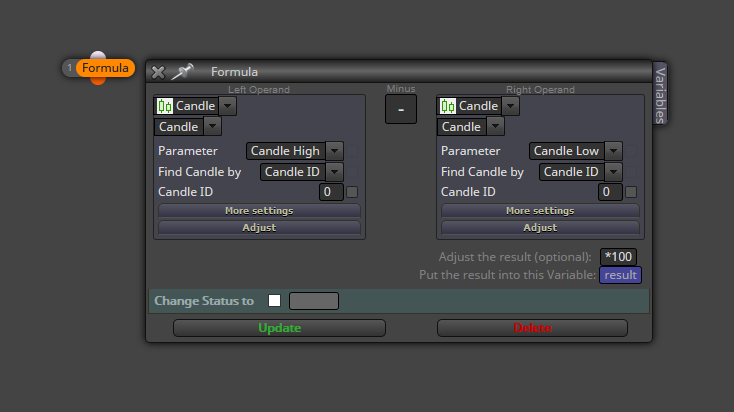Pin the Formula panel with pushpin icon
Screen dimensions: 734x412
[182, 72]
